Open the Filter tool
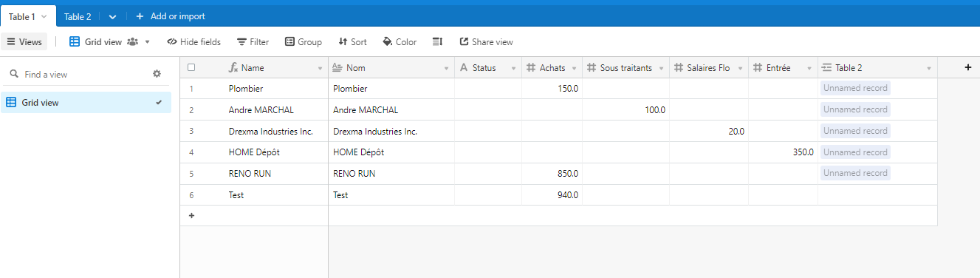 253,42
